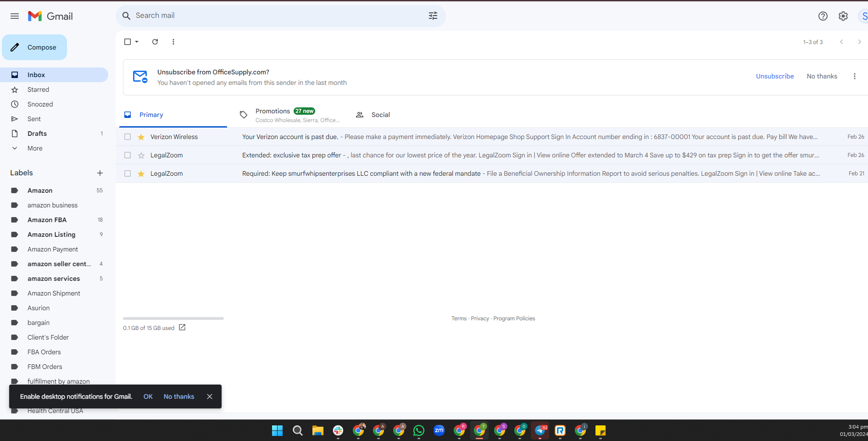Open Telegram from taskbar

click(540, 430)
